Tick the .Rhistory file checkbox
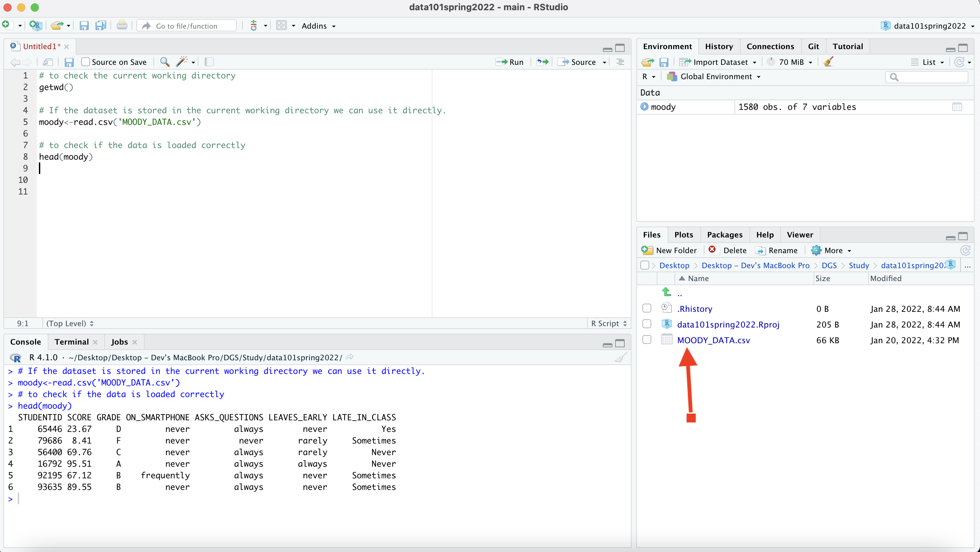The height and width of the screenshot is (552, 980). pyautogui.click(x=647, y=308)
